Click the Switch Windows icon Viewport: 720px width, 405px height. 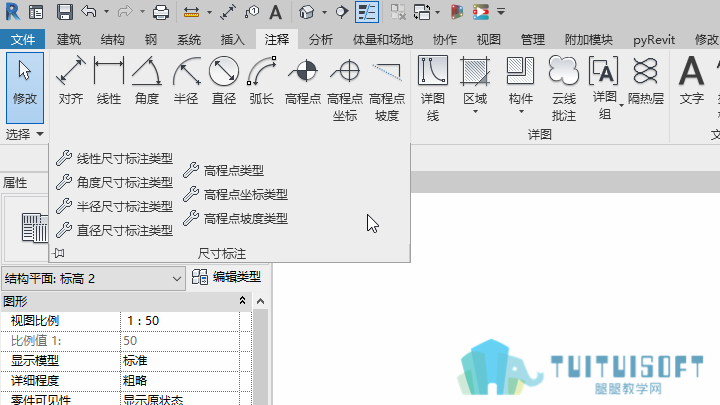point(422,12)
